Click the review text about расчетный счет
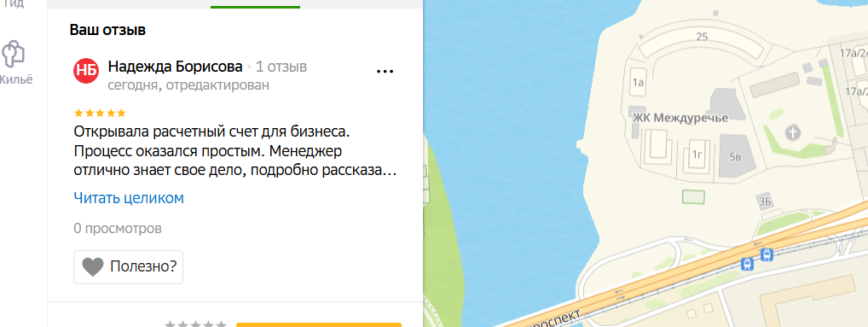This screenshot has width=868, height=327. coord(235,151)
